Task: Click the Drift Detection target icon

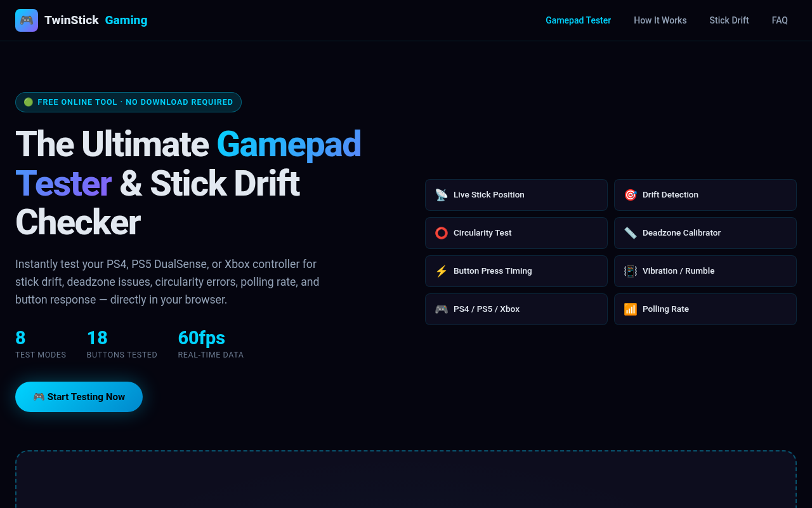Action: [x=630, y=195]
